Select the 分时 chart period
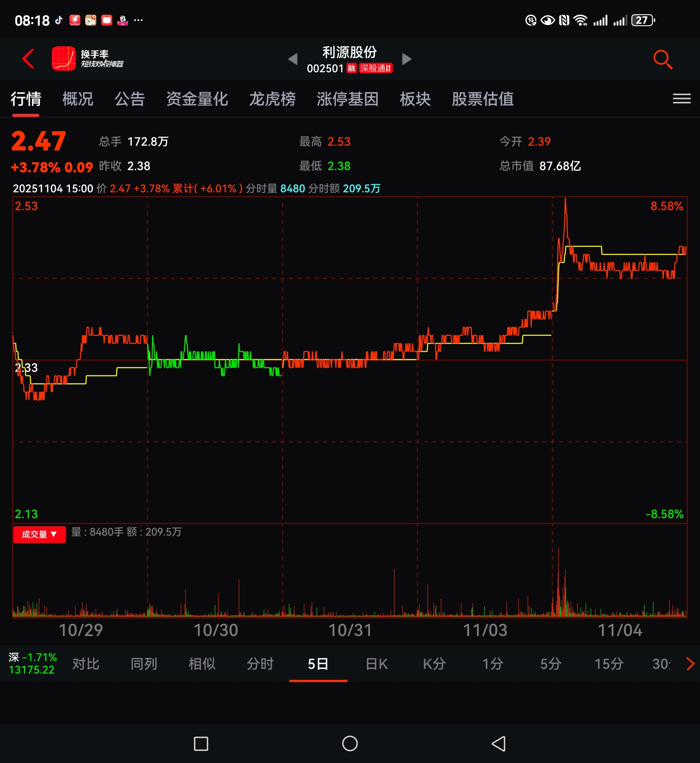The image size is (700, 763). coord(260,664)
